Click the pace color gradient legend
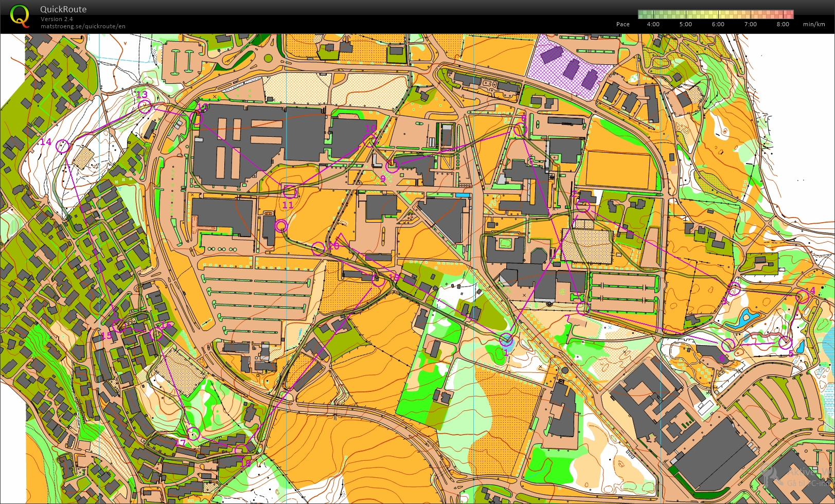The width and height of the screenshot is (835, 504). click(715, 15)
